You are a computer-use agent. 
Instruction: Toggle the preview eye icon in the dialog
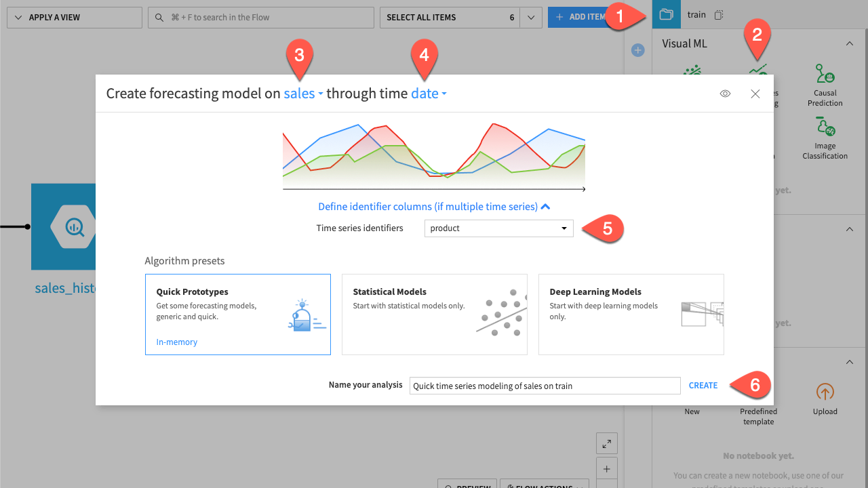tap(725, 94)
